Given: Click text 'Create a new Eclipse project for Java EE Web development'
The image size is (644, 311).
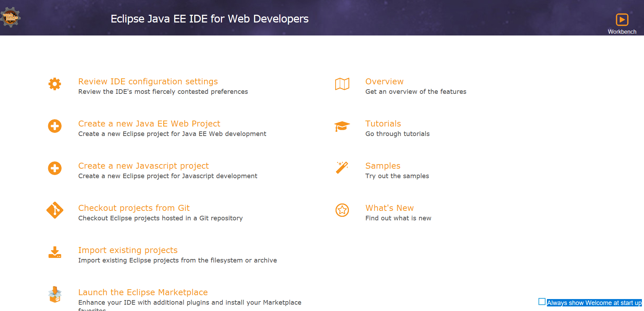Looking at the screenshot, I should point(172,134).
